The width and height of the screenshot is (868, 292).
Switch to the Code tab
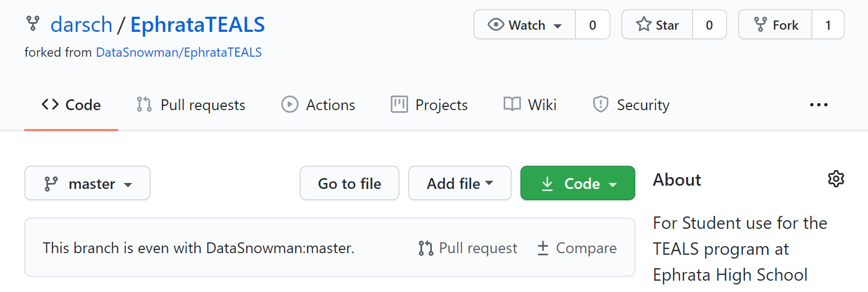71,105
